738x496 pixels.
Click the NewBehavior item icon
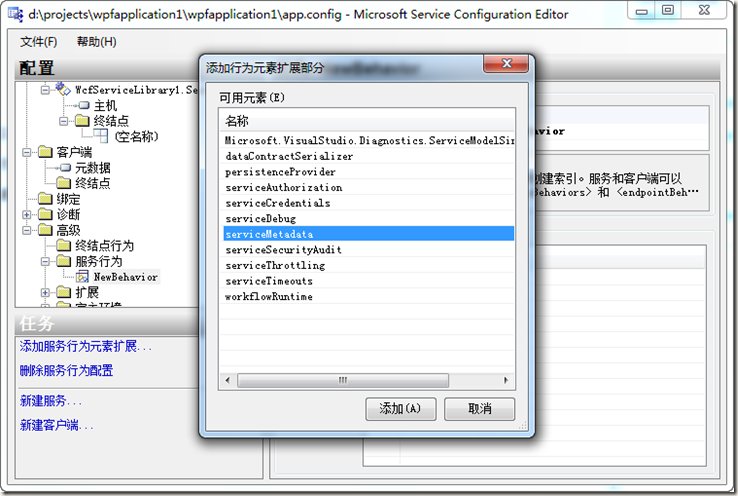click(82, 277)
